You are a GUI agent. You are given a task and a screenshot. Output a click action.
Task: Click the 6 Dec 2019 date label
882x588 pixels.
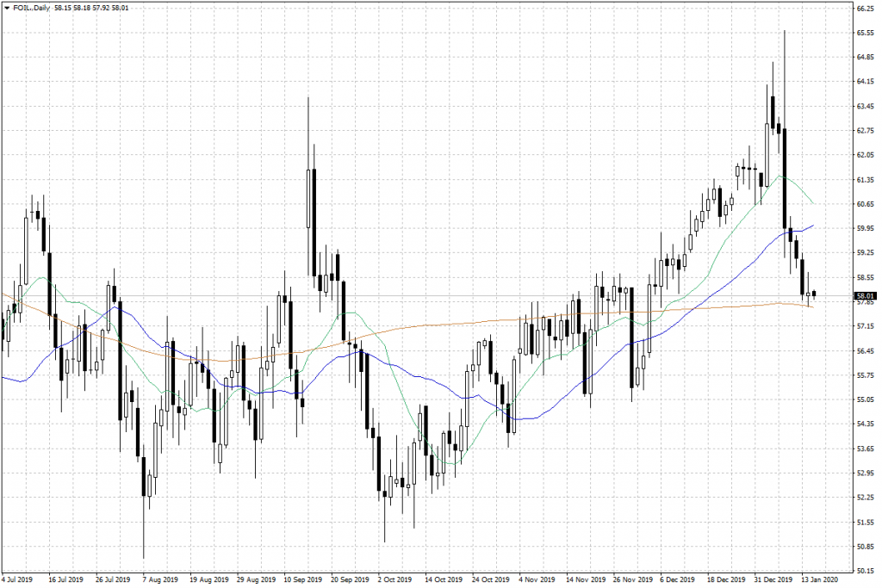click(x=677, y=579)
